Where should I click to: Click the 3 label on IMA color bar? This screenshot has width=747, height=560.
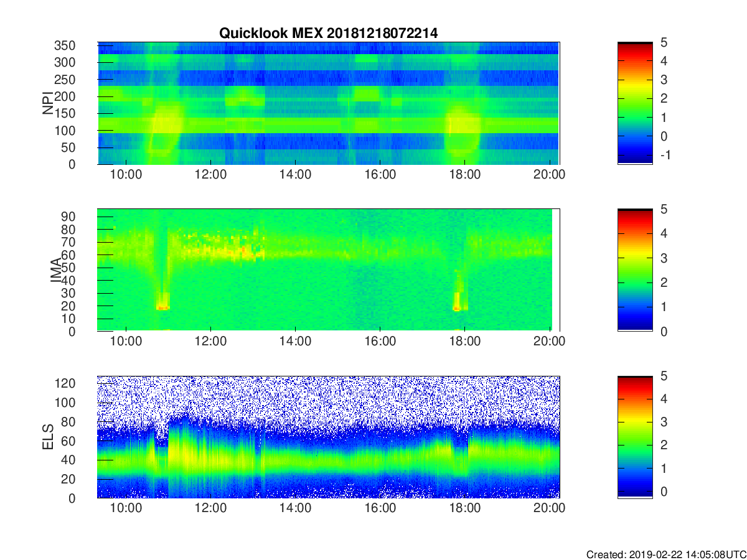click(663, 258)
